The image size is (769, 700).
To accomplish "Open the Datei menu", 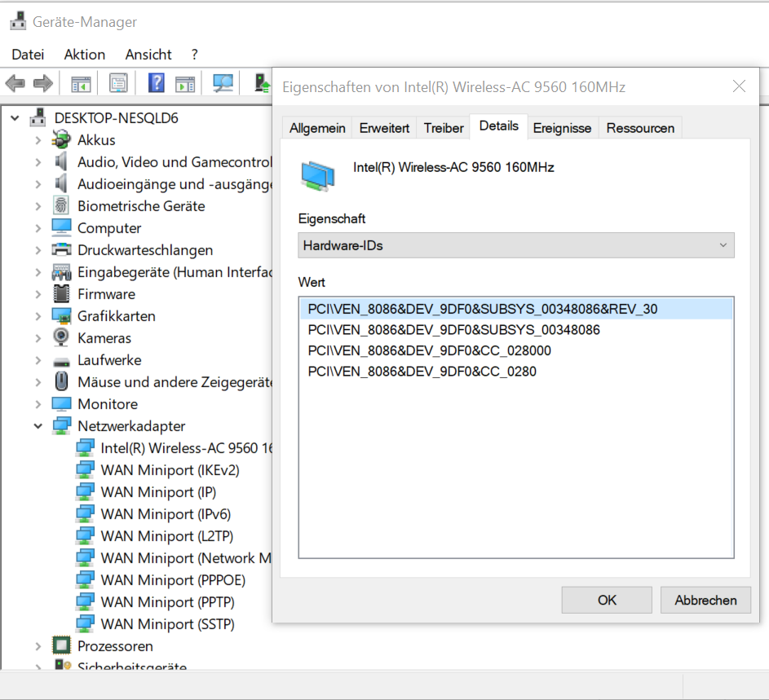I will [28, 55].
